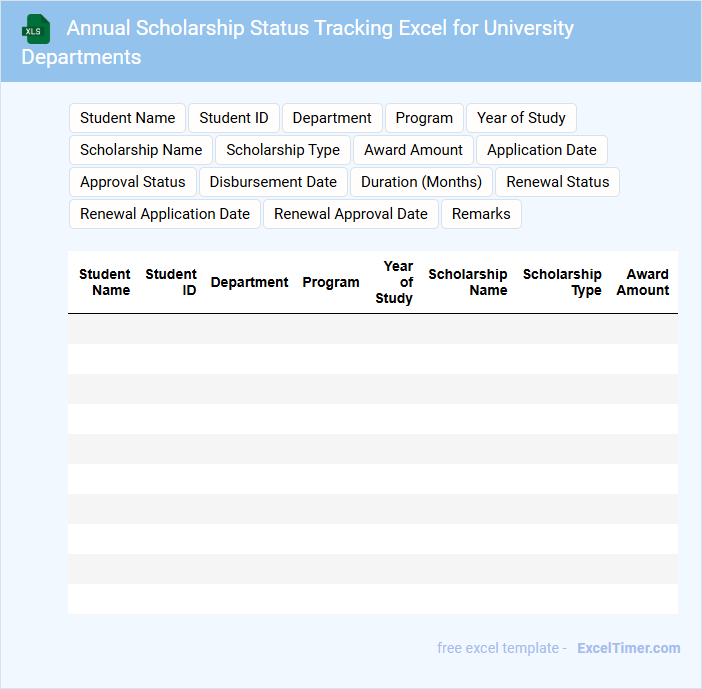Click the Department tag button

pos(332,118)
